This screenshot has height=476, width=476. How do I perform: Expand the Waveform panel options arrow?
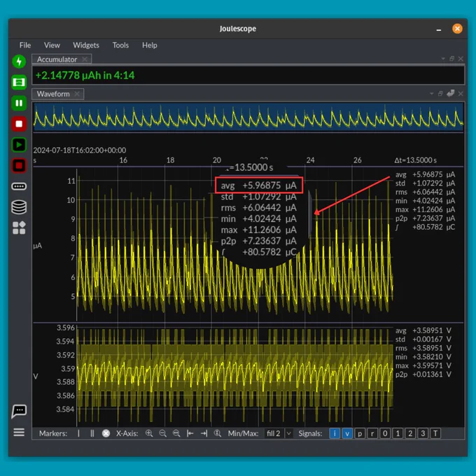(432, 94)
